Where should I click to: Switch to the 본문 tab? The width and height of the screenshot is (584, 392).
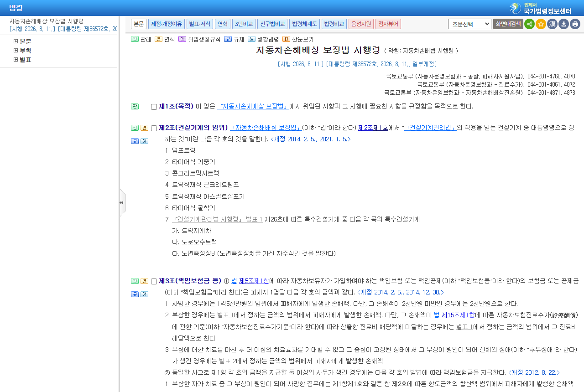pyautogui.click(x=139, y=24)
